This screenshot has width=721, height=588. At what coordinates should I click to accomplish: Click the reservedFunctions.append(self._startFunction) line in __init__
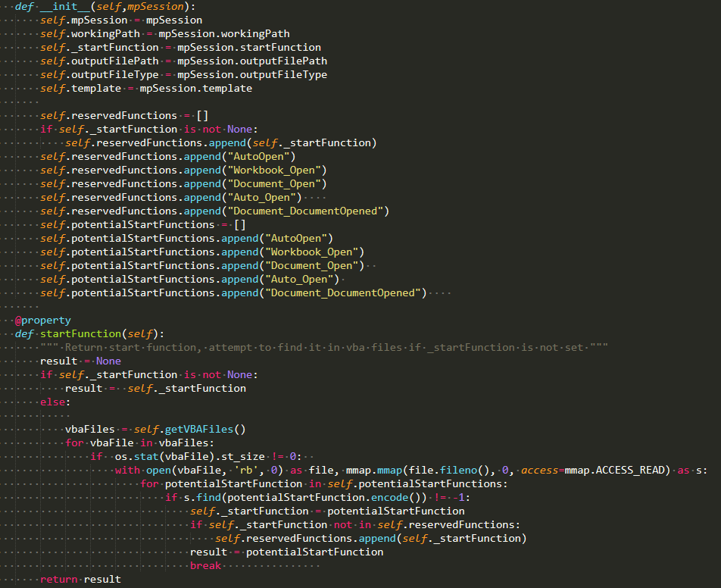pyautogui.click(x=220, y=142)
